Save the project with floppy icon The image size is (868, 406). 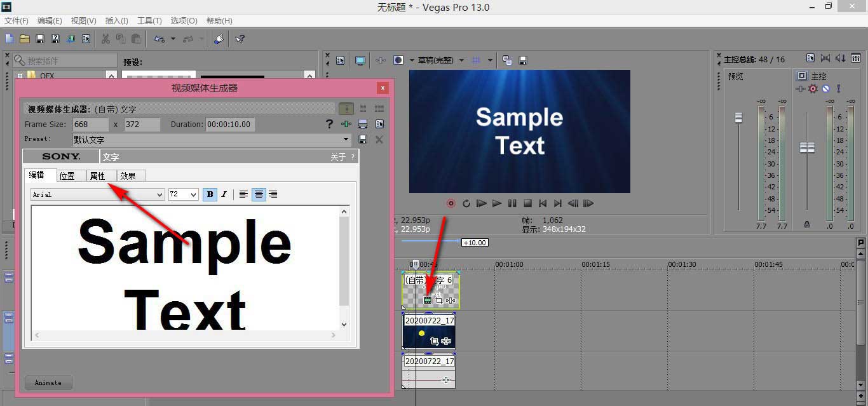tap(40, 39)
